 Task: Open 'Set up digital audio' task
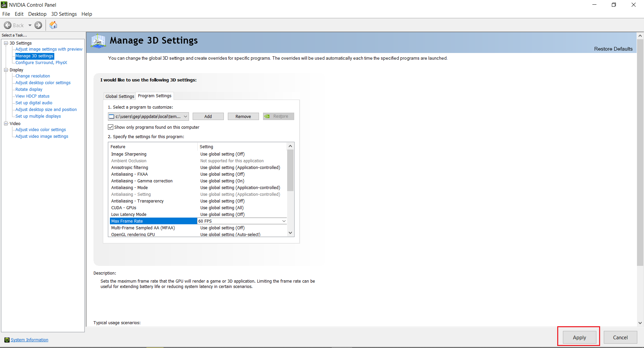(x=34, y=103)
